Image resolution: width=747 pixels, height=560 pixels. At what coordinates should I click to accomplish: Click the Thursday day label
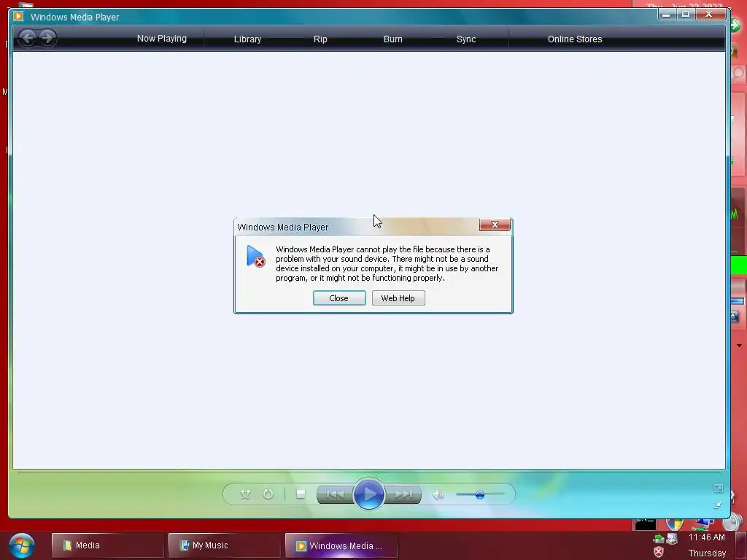click(707, 553)
